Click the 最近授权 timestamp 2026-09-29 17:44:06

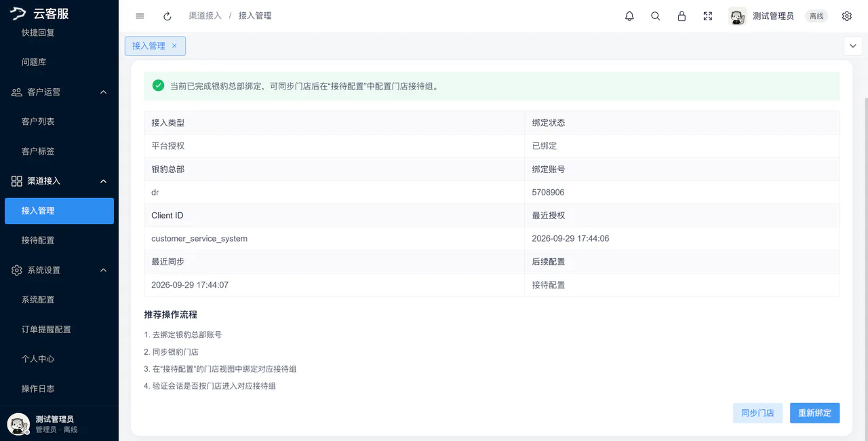[571, 239]
